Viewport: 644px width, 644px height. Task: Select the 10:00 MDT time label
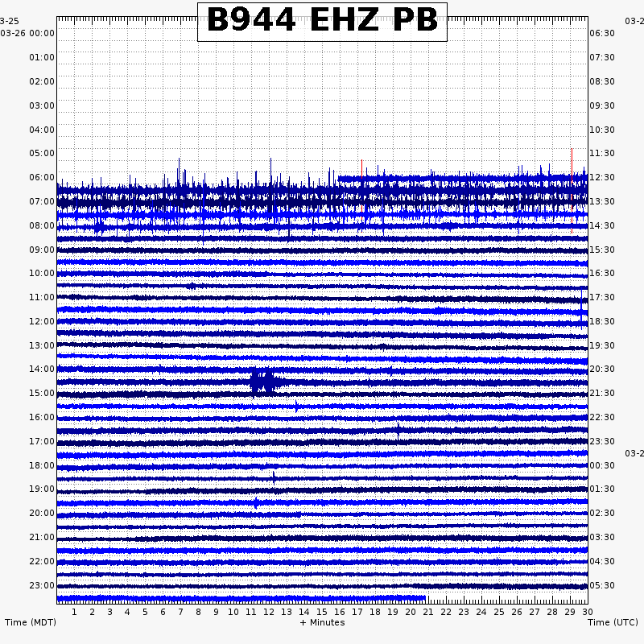[x=42, y=273]
